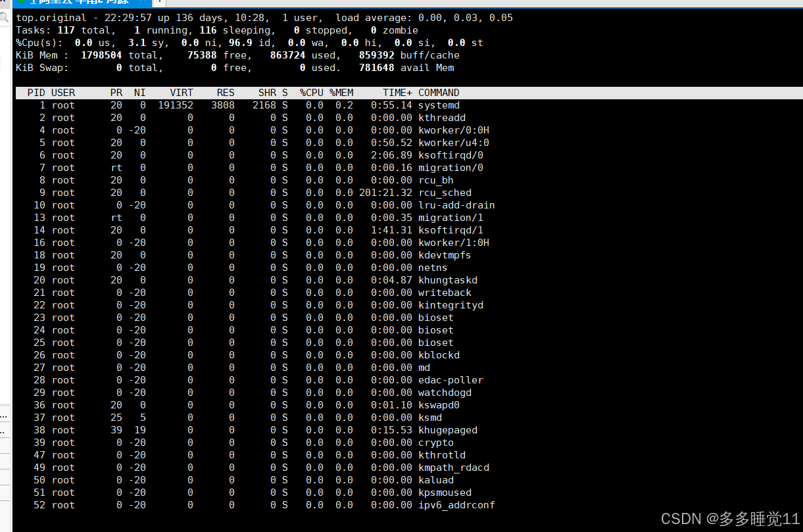The image size is (803, 532).
Task: Click the PID column header
Action: [x=36, y=93]
